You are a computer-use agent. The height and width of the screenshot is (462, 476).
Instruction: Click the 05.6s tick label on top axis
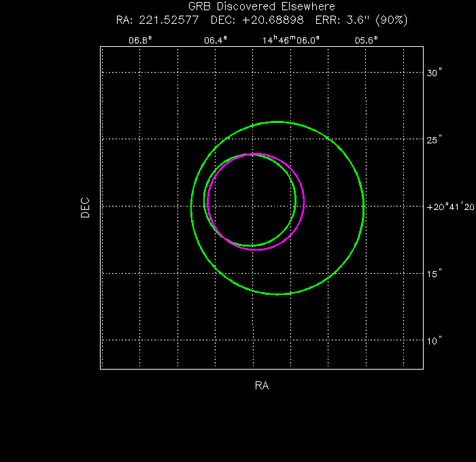pyautogui.click(x=366, y=40)
